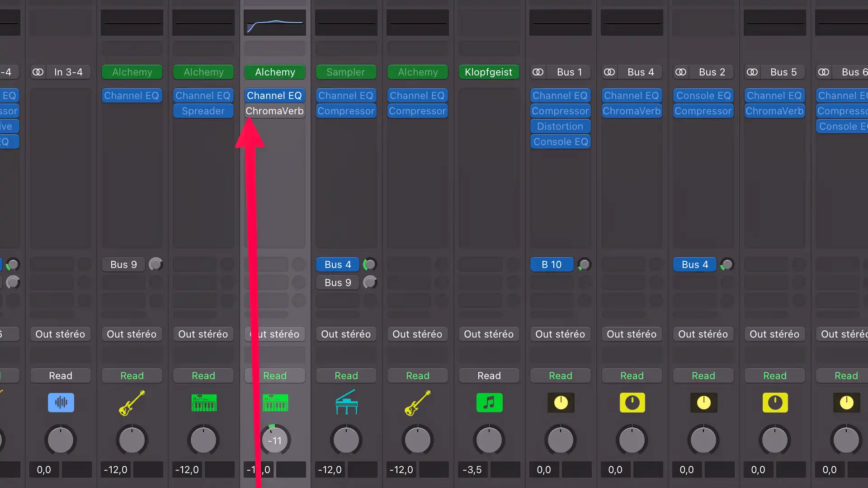Click the 0,0 fader value on In 3-4 strip
The width and height of the screenshot is (868, 488).
point(44,469)
